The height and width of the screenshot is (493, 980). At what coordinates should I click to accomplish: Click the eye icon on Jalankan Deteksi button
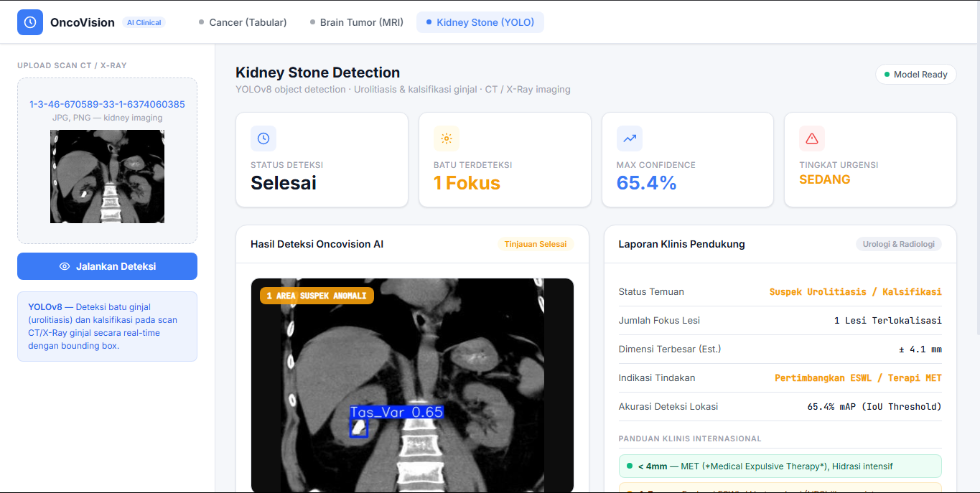coord(65,266)
